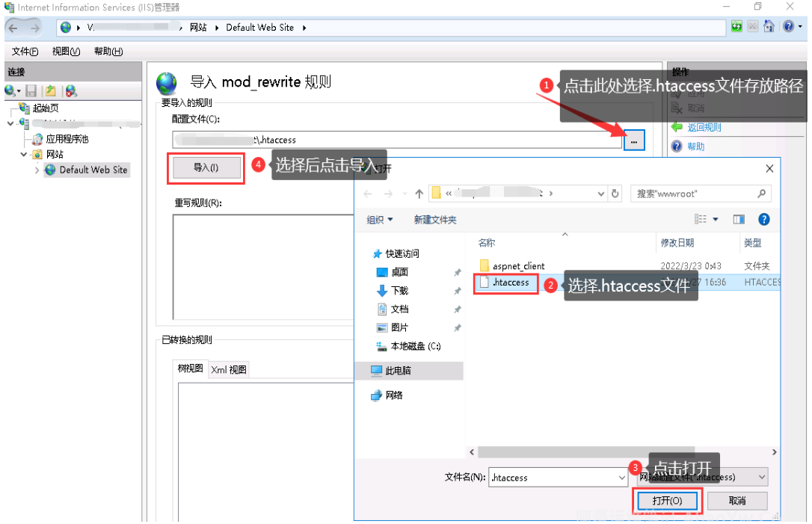The height and width of the screenshot is (524, 812).
Task: Click the up-folder arrow in open dialog
Action: point(419,194)
